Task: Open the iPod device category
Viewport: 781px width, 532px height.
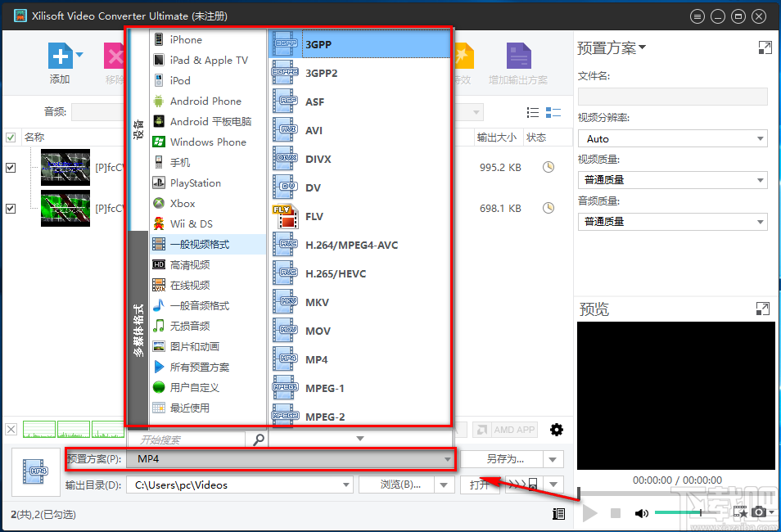Action: 208,80
